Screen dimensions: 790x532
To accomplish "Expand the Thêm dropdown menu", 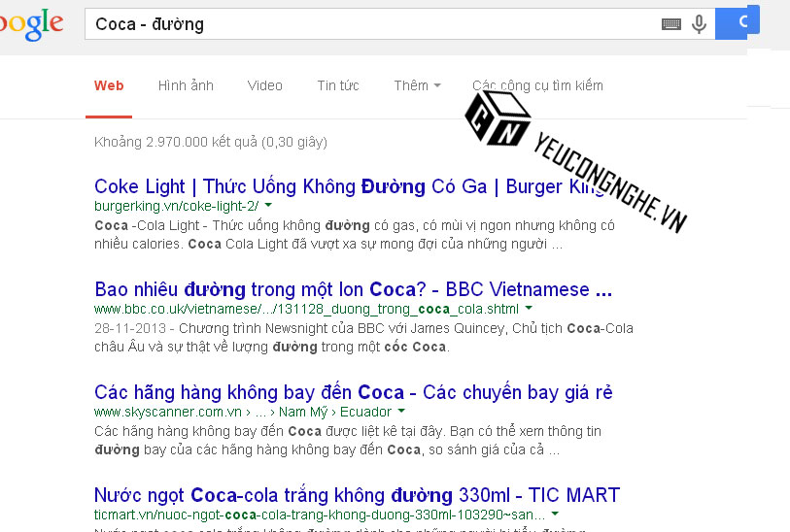I will point(417,85).
